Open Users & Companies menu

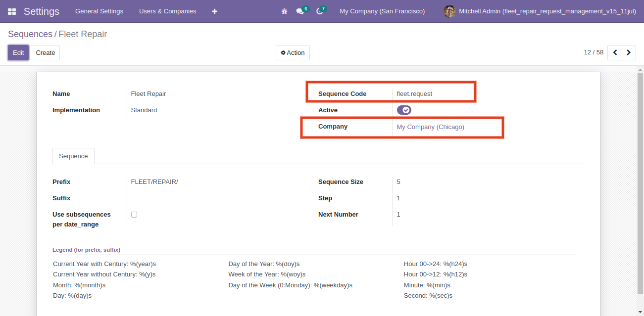tap(167, 11)
